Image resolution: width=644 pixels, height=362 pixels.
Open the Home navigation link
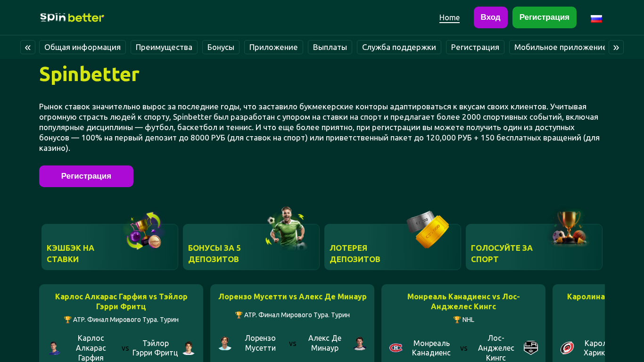click(449, 17)
